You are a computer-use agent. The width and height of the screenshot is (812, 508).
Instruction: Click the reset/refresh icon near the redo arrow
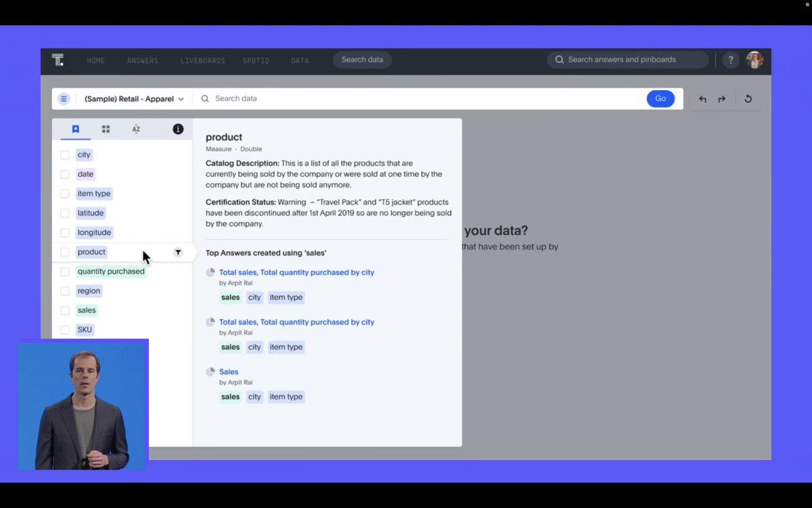[x=748, y=98]
